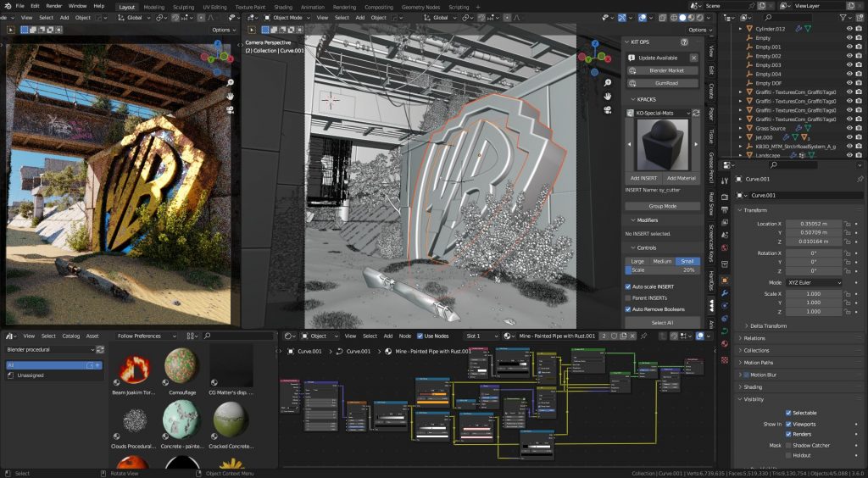Toggle Show In Renders checkbox
Viewport: 868px width, 478px height.
tap(788, 434)
